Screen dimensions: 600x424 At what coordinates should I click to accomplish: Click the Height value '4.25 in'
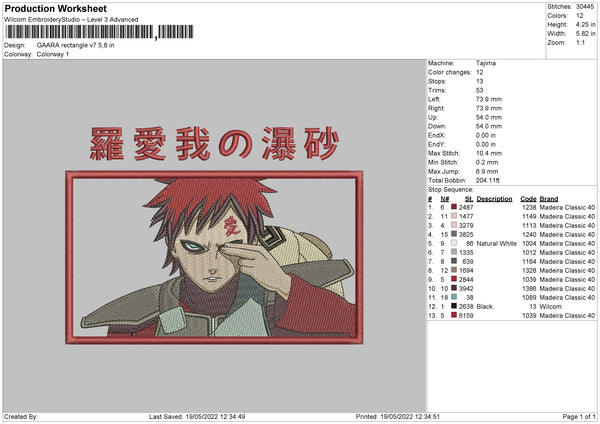[585, 24]
